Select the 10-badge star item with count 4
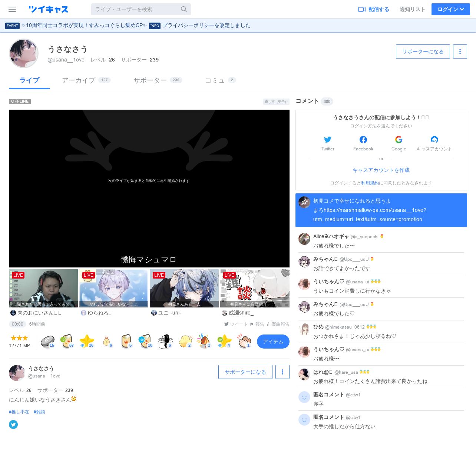Viewport: 476px width, 456px height. tap(224, 341)
